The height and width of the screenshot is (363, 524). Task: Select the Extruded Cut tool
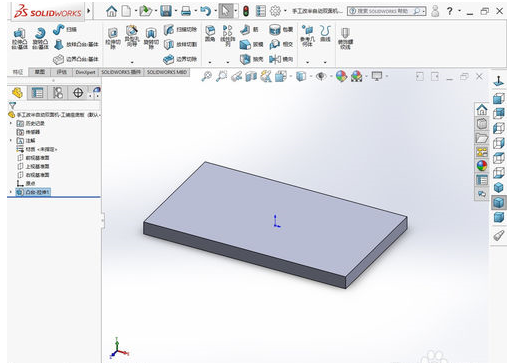pos(113,38)
